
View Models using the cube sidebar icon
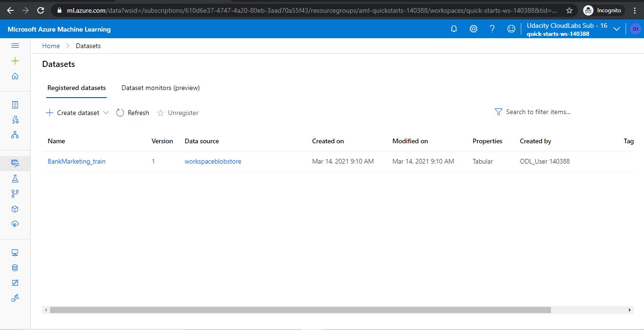coord(15,208)
